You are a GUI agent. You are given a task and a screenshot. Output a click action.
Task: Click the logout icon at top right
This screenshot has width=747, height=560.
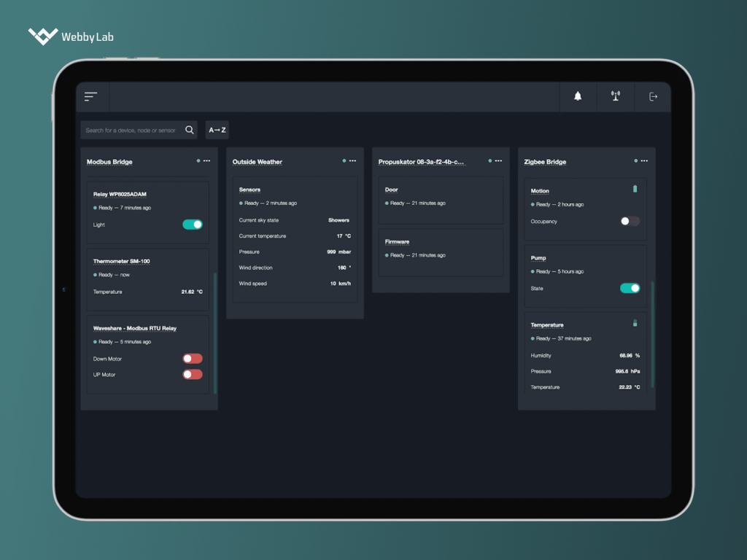point(653,96)
